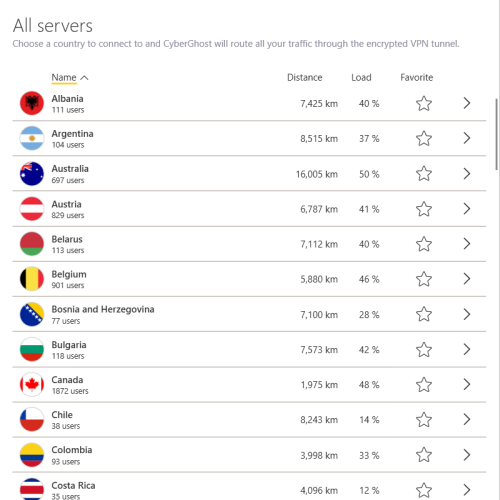This screenshot has height=500, width=500.
Task: Click the Bosnia and Herzegovina flag
Action: pyautogui.click(x=32, y=314)
